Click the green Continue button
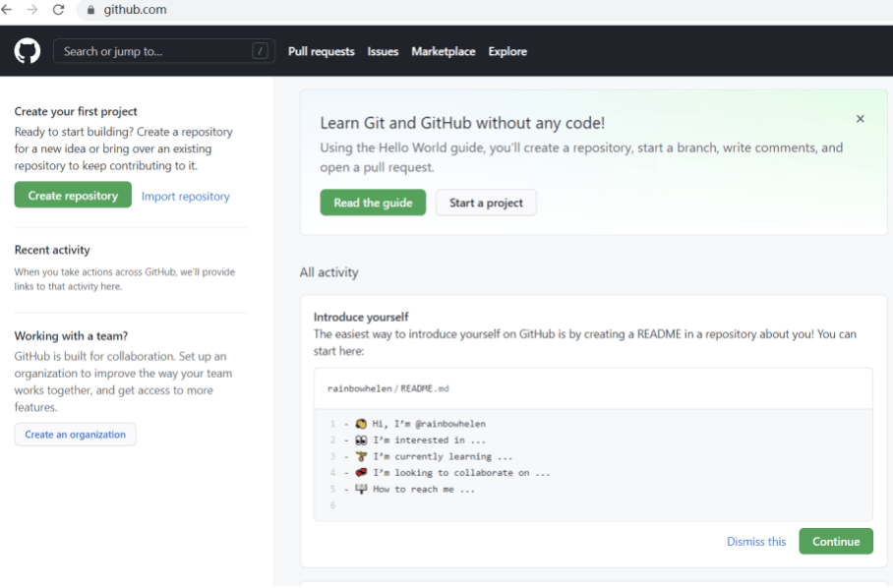 (836, 542)
